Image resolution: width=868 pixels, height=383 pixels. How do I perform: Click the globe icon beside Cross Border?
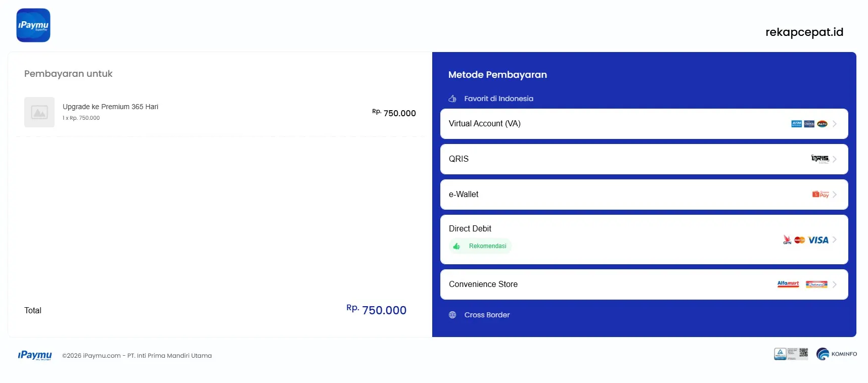452,314
